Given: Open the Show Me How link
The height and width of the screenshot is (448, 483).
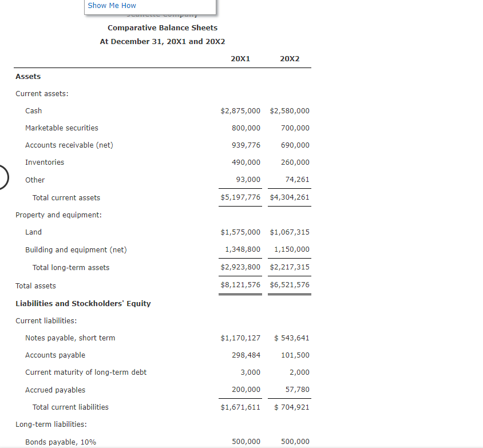Looking at the screenshot, I should tap(112, 6).
